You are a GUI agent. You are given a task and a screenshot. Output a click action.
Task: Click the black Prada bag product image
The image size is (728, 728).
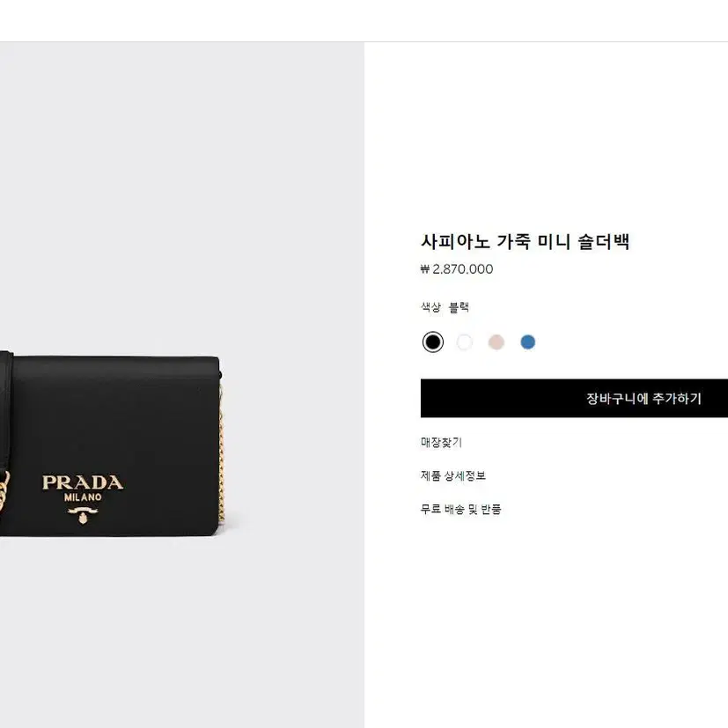112,444
